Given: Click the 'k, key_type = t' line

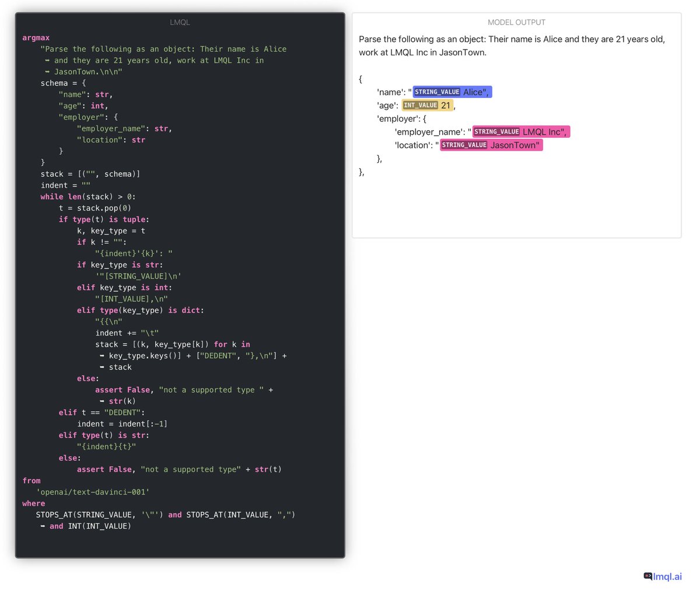Looking at the screenshot, I should (x=111, y=230).
